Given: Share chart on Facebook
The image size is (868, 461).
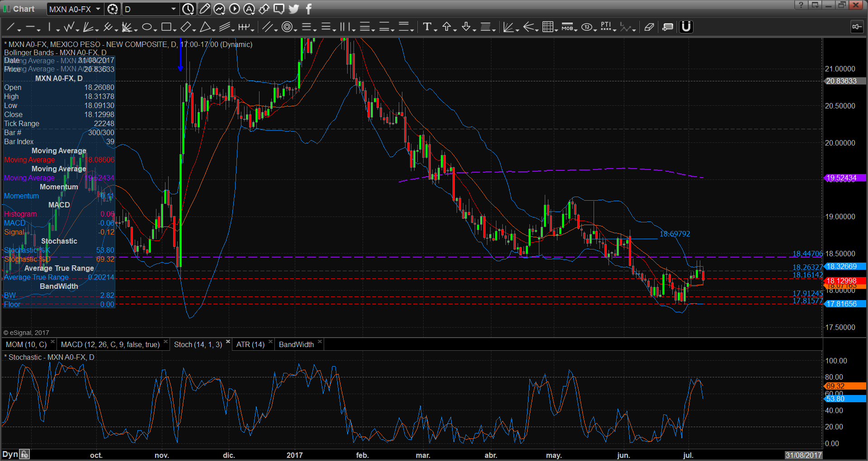Looking at the screenshot, I should [x=309, y=9].
